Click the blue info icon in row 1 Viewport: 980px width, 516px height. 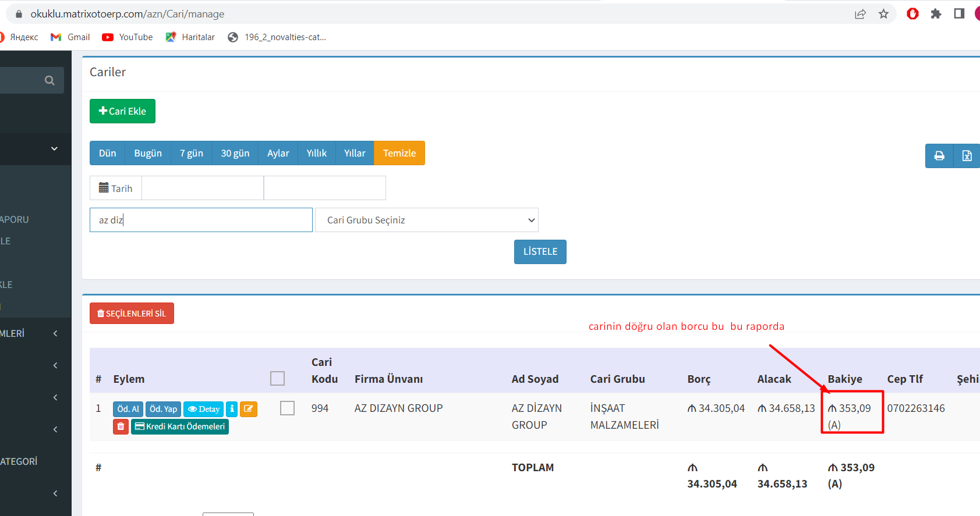coord(232,409)
